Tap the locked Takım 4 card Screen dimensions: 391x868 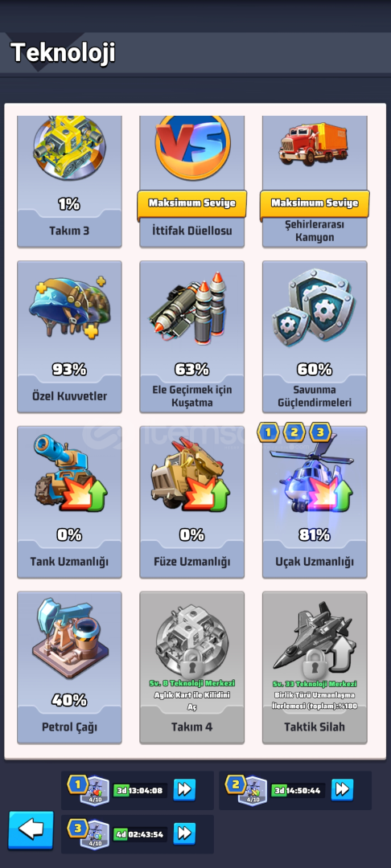point(191,667)
